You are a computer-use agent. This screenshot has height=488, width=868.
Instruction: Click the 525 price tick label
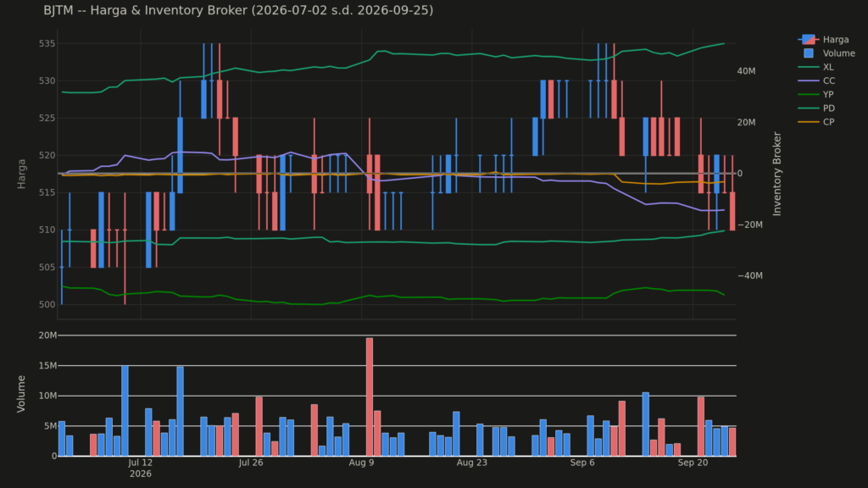pos(47,118)
